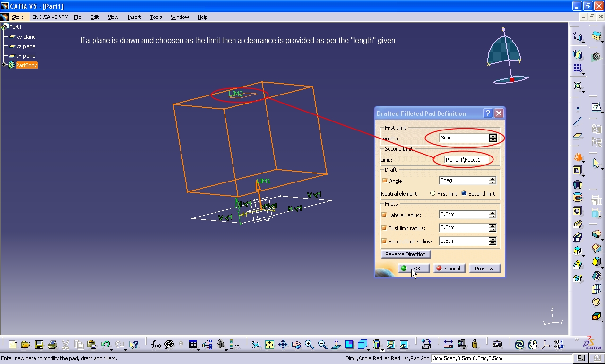The height and width of the screenshot is (364, 605).
Task: Expand the PartBody tree node
Action: point(4,65)
